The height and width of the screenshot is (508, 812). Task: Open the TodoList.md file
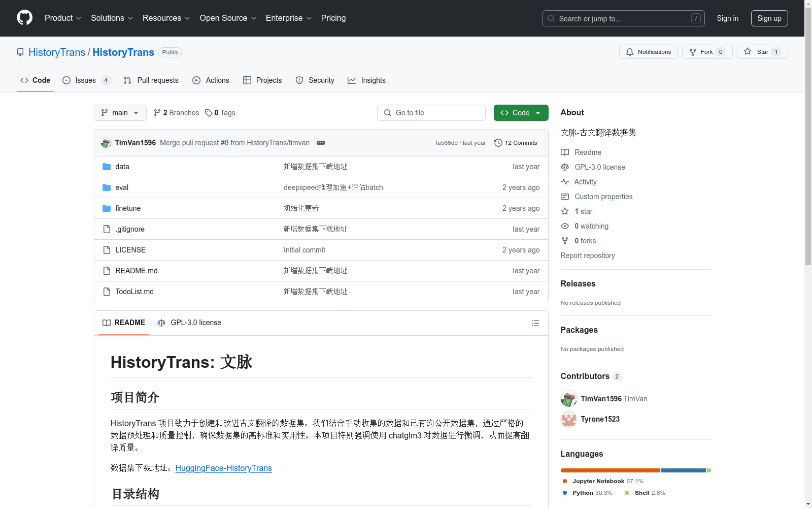[134, 292]
